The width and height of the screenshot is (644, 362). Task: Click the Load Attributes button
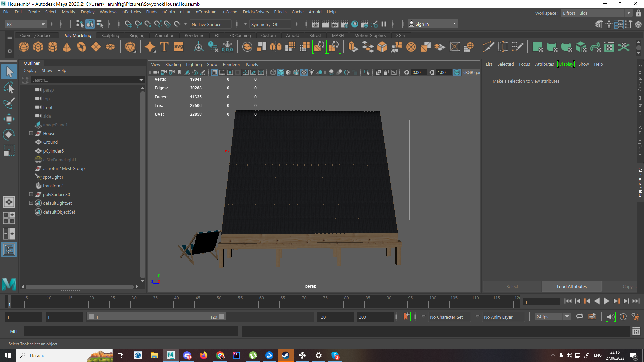(x=572, y=286)
